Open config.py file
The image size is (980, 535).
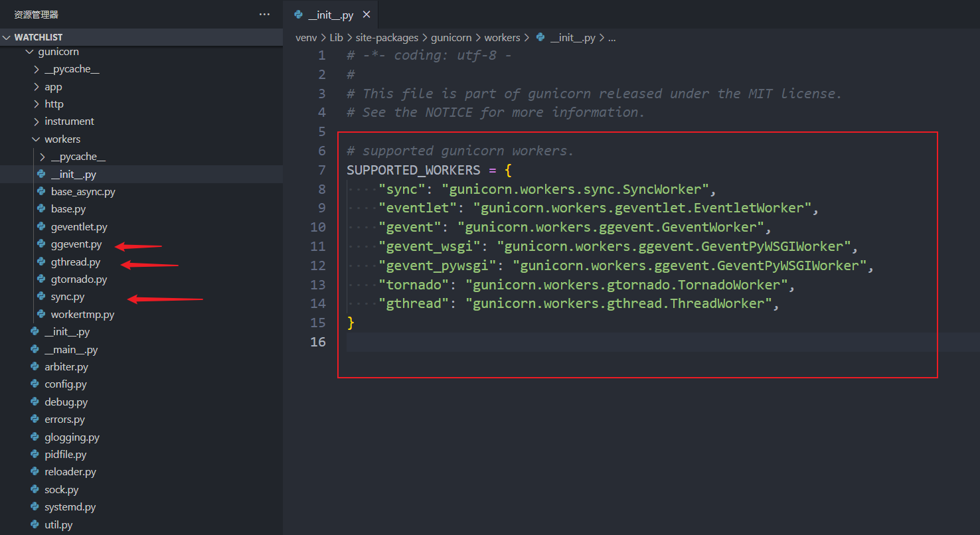[x=141, y=384]
